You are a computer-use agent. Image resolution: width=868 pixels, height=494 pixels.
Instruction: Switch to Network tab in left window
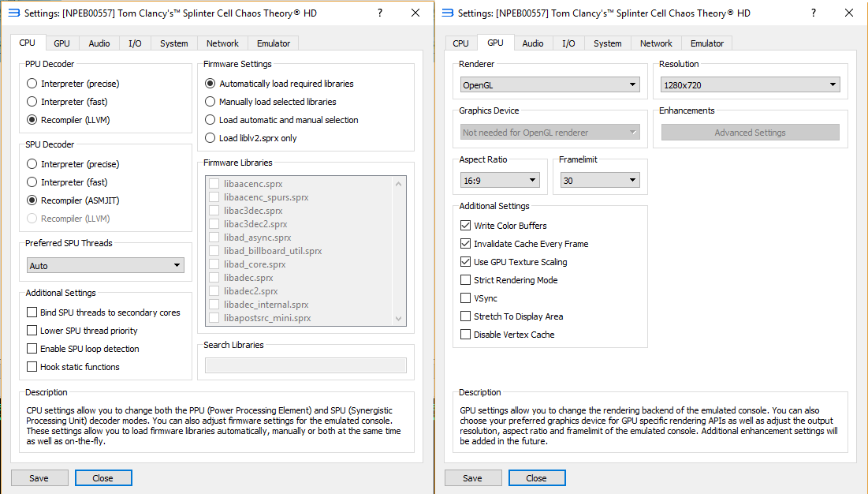tap(222, 43)
